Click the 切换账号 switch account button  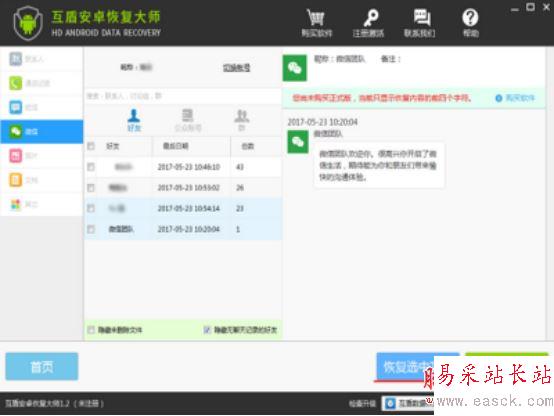pyautogui.click(x=236, y=68)
